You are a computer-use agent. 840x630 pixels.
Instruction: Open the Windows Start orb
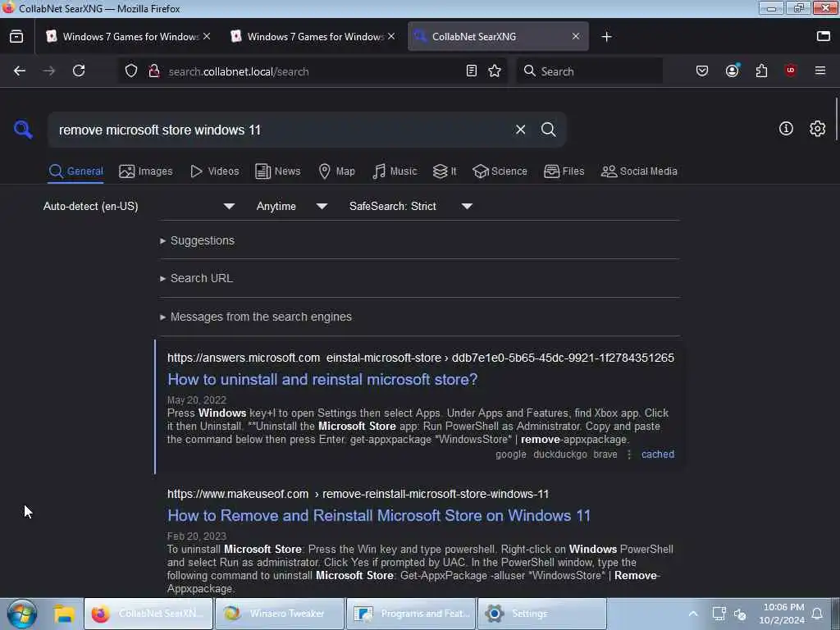(22, 614)
